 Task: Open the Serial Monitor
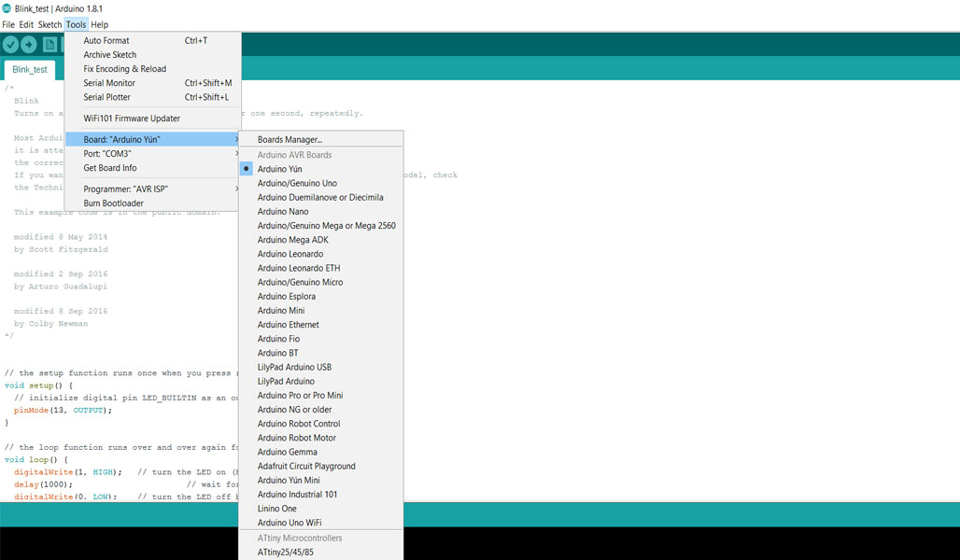(x=152, y=83)
